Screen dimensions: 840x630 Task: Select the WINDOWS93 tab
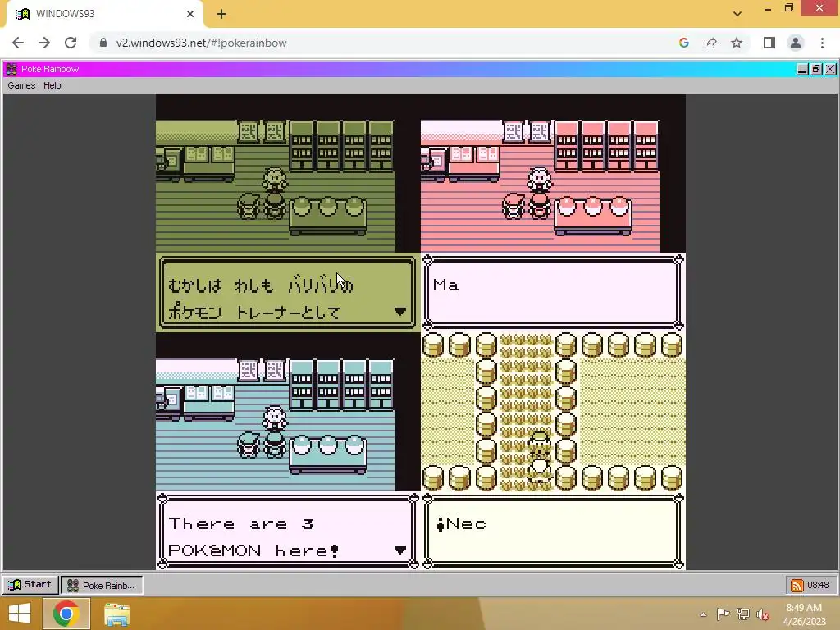click(x=104, y=14)
